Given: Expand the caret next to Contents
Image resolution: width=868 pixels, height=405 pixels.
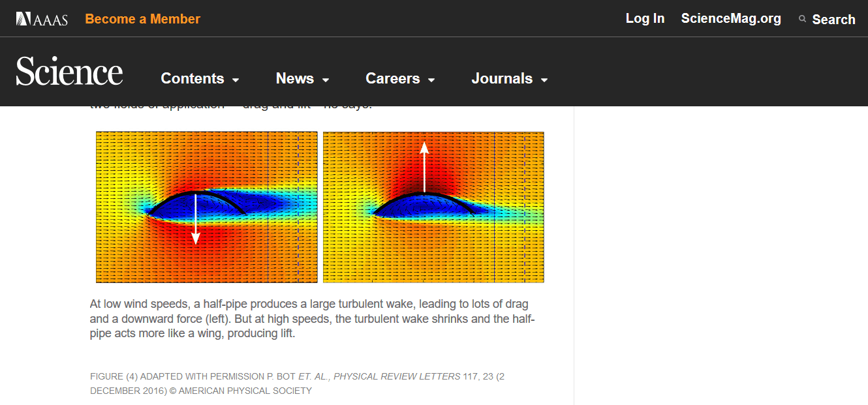Looking at the screenshot, I should point(236,80).
